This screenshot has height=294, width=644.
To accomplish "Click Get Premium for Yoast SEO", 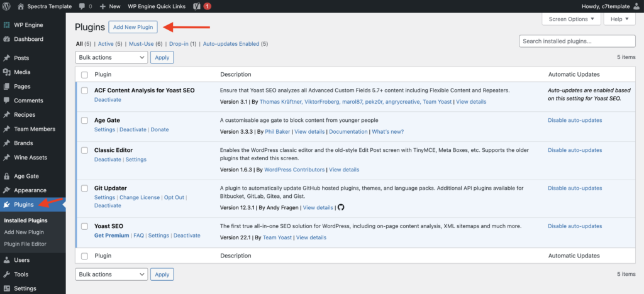I will (x=112, y=236).
